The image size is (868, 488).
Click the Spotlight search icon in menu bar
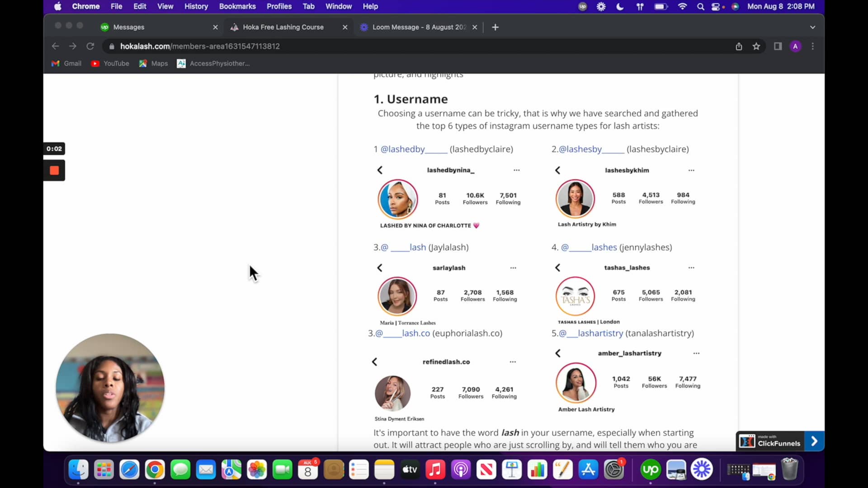(x=700, y=6)
